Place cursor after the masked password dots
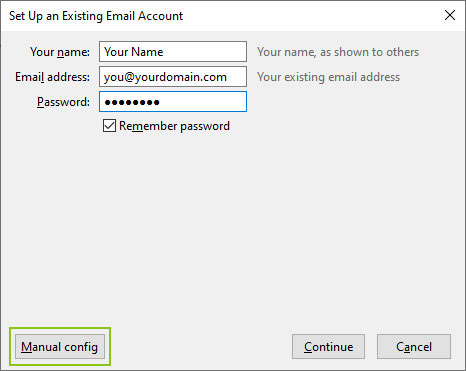Image resolution: width=466 pixels, height=371 pixels. click(161, 102)
